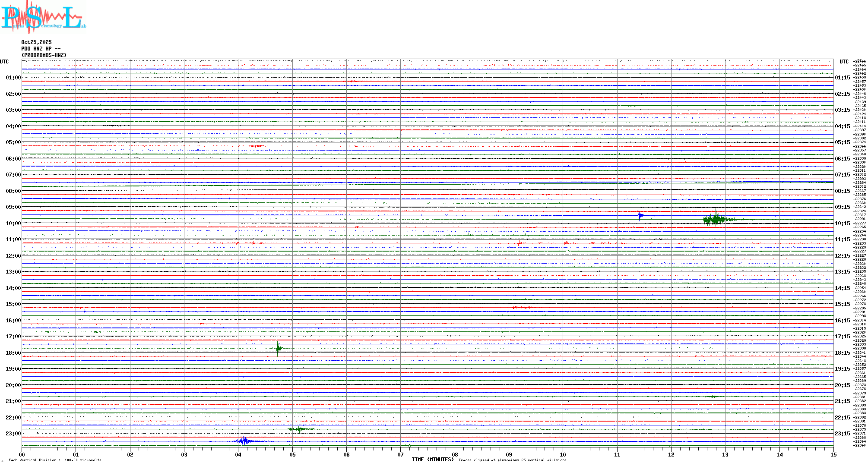Click the 05:15 label on right axis
This screenshot has width=868, height=466.
tap(842, 142)
